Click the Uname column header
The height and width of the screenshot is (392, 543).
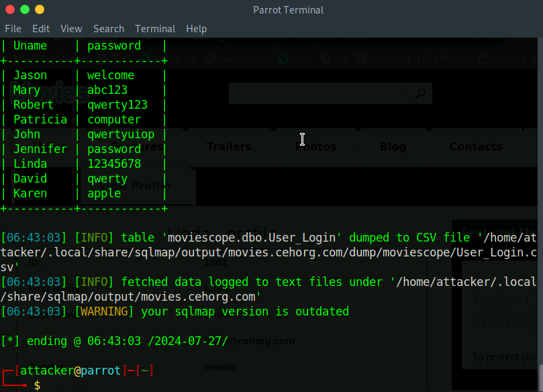click(x=30, y=46)
